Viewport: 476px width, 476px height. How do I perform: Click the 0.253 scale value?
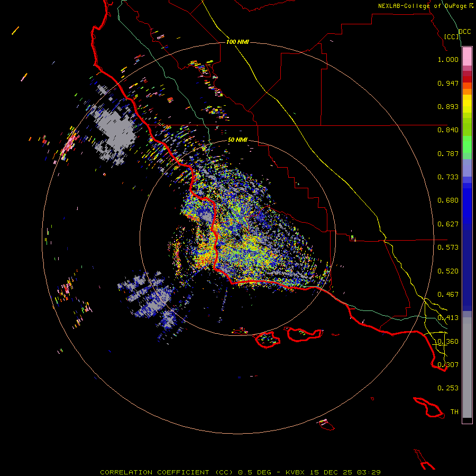point(448,388)
